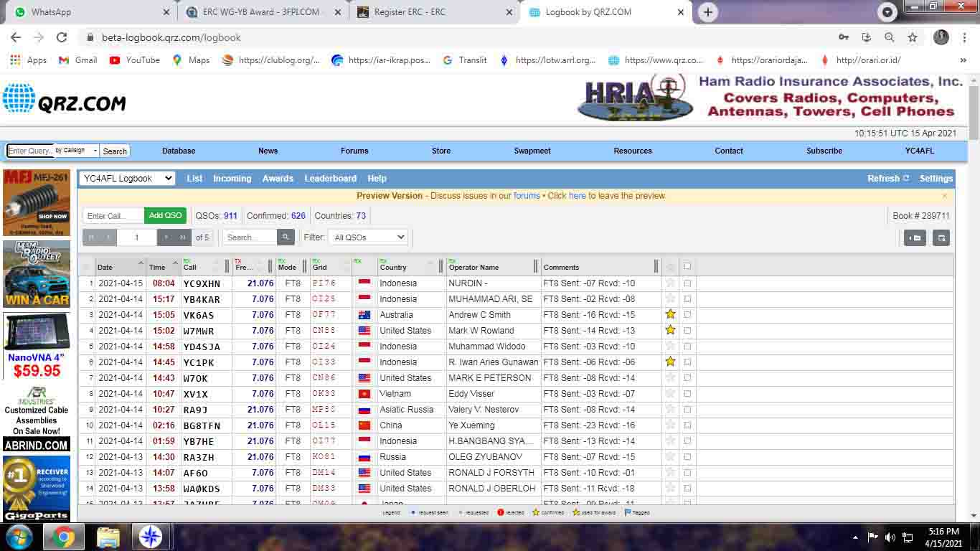
Task: Jump to the last logbook page
Action: point(183,237)
